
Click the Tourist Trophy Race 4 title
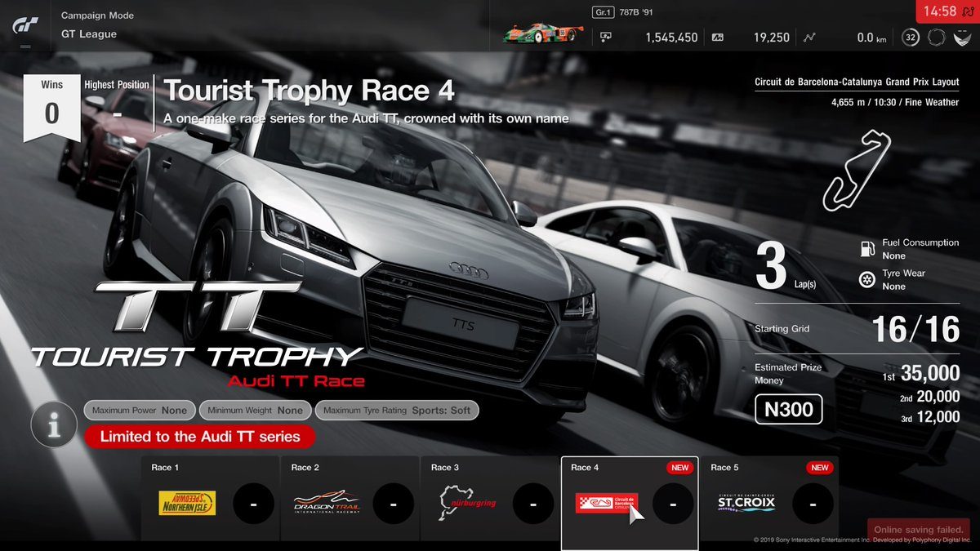pyautogui.click(x=310, y=91)
